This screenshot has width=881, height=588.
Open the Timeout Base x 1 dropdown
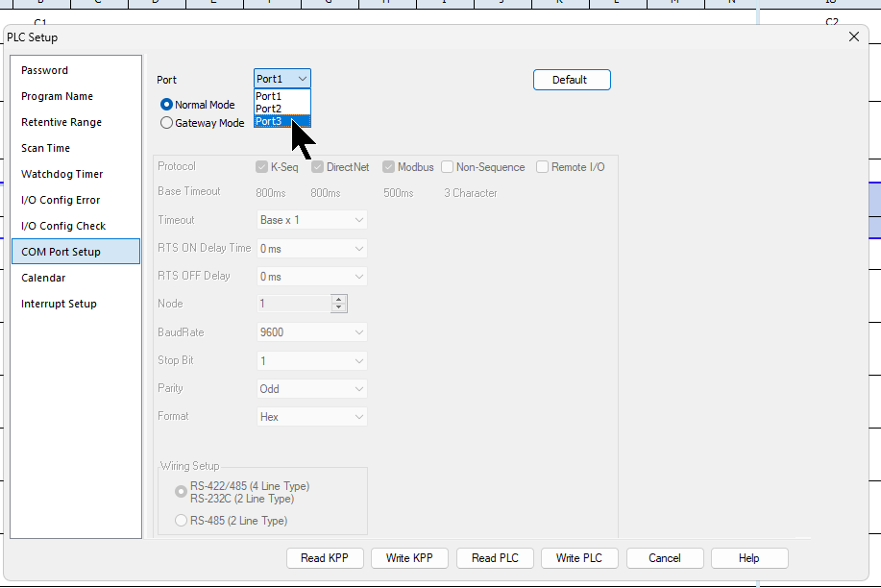click(x=312, y=220)
